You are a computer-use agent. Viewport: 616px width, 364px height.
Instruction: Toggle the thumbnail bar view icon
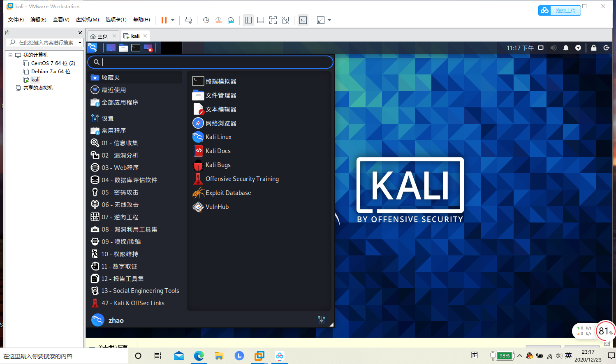click(261, 20)
